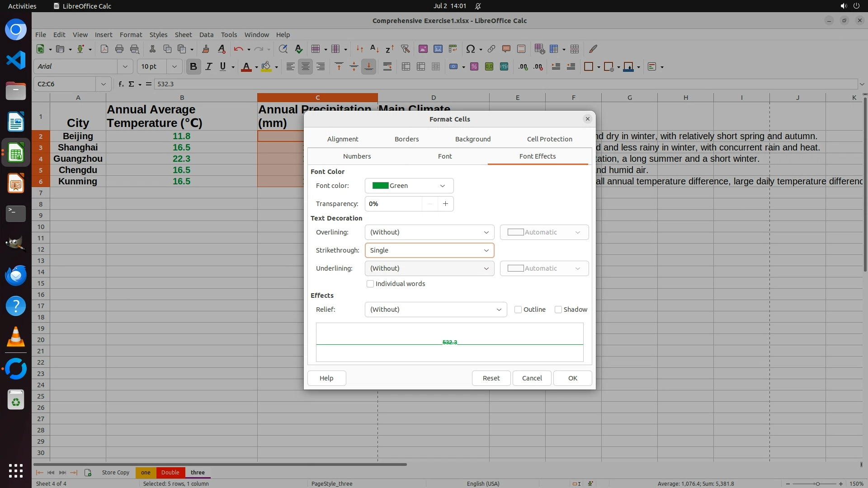Click the Sort Ascending icon
868x488 pixels.
[x=374, y=49]
